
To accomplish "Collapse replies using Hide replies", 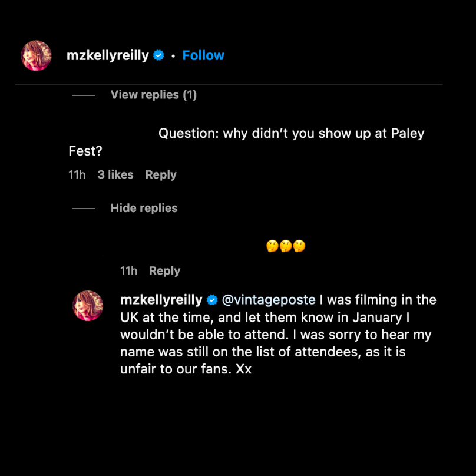I will tap(144, 208).
